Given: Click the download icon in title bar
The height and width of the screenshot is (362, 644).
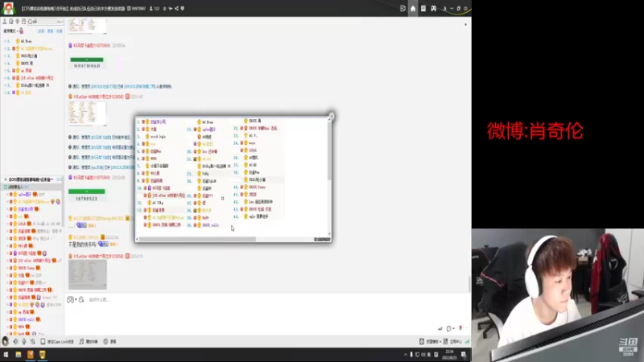Looking at the screenshot, I should pyautogui.click(x=444, y=9).
